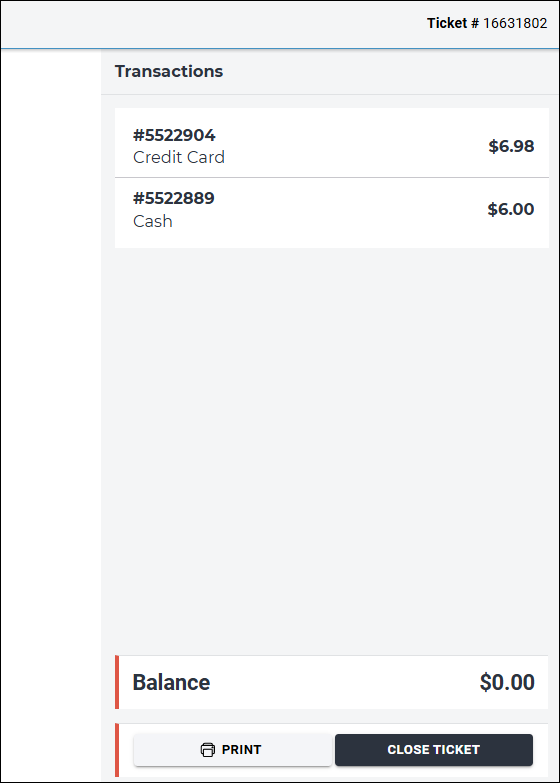Click the Credit Card payment type text

tap(179, 157)
